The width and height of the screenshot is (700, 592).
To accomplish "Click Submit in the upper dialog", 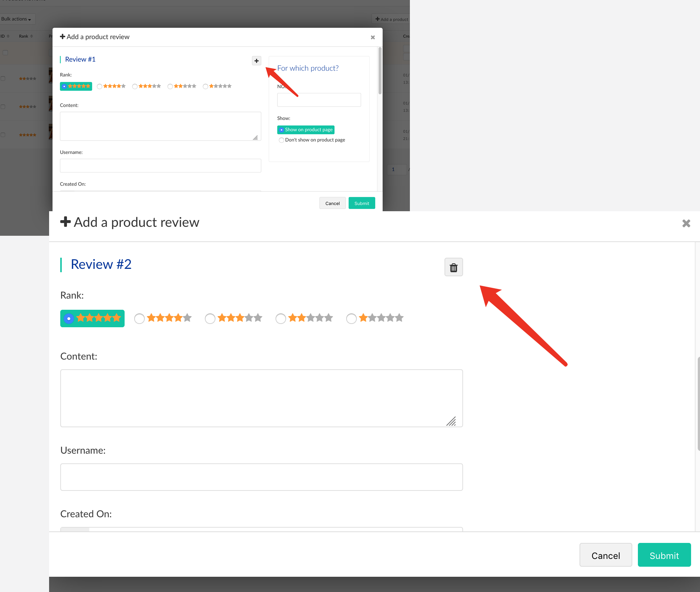I will pyautogui.click(x=362, y=203).
